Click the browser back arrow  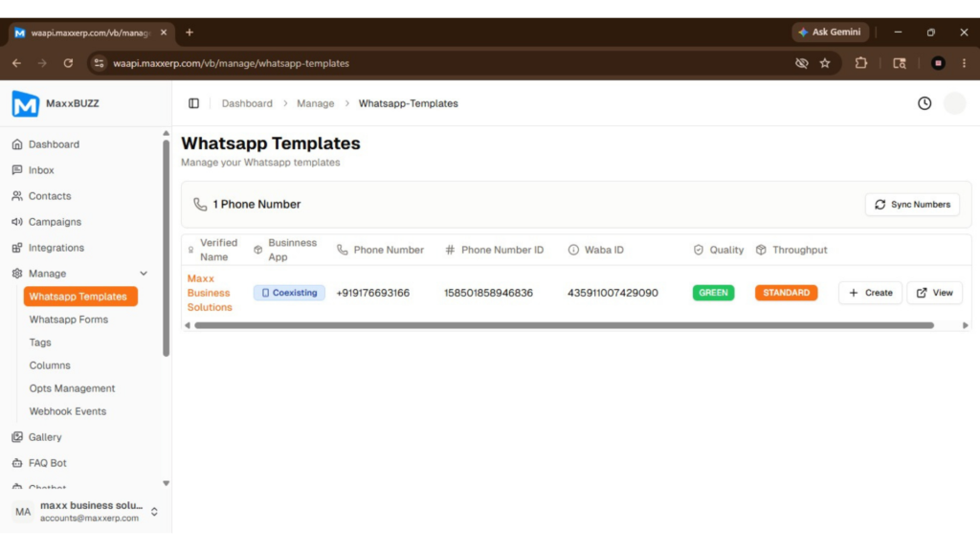click(17, 63)
